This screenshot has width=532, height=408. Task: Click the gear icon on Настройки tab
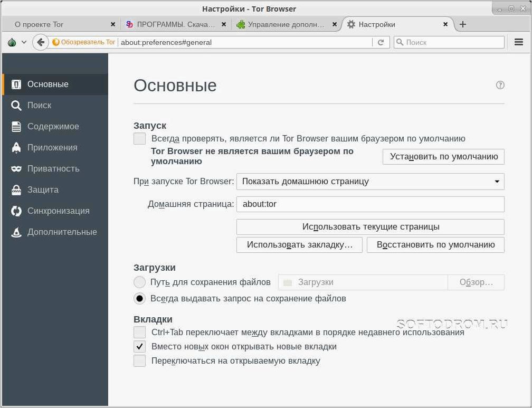351,24
